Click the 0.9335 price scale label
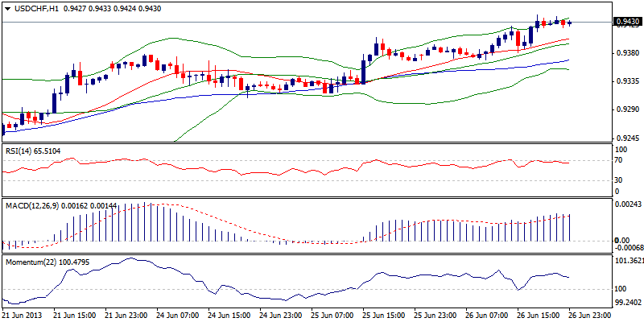 point(625,81)
